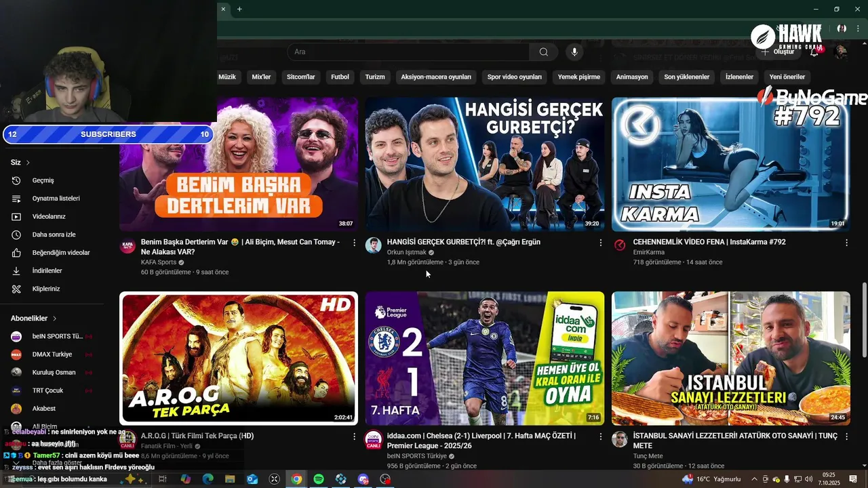Image resolution: width=868 pixels, height=488 pixels.
Task: Click the search magnifier button
Action: (x=543, y=52)
